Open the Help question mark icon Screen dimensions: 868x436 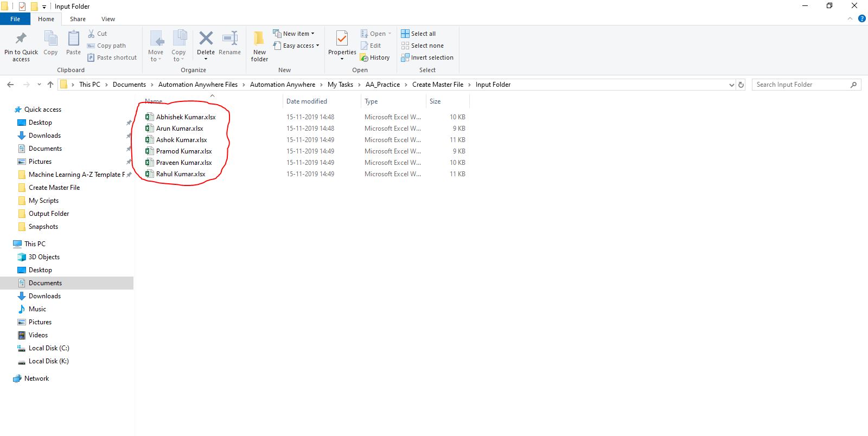[861, 18]
